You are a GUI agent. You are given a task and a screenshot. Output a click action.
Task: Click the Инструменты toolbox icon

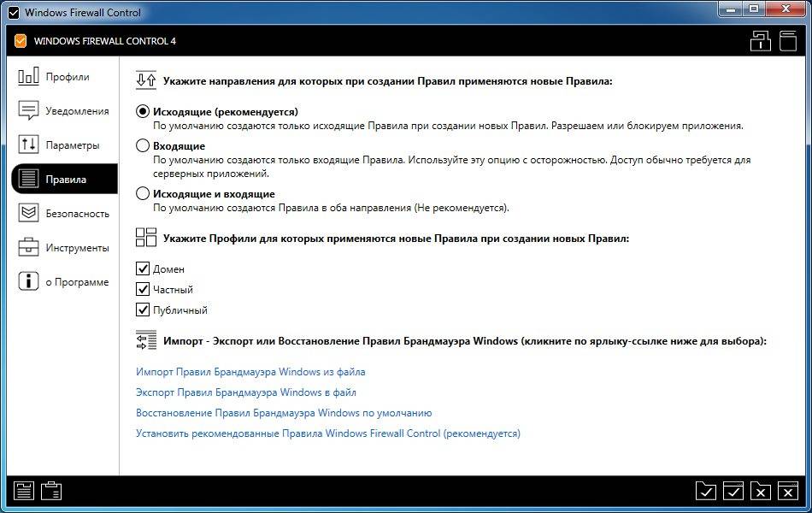point(28,247)
